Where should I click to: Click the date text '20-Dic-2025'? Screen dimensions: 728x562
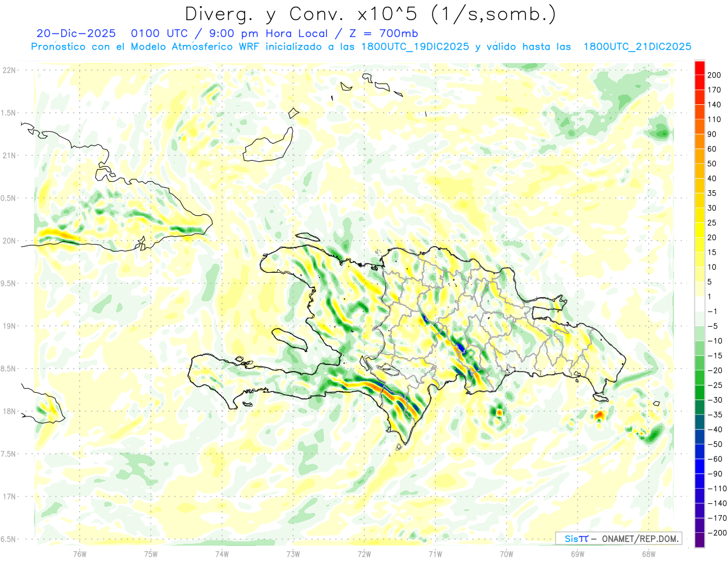(76, 33)
